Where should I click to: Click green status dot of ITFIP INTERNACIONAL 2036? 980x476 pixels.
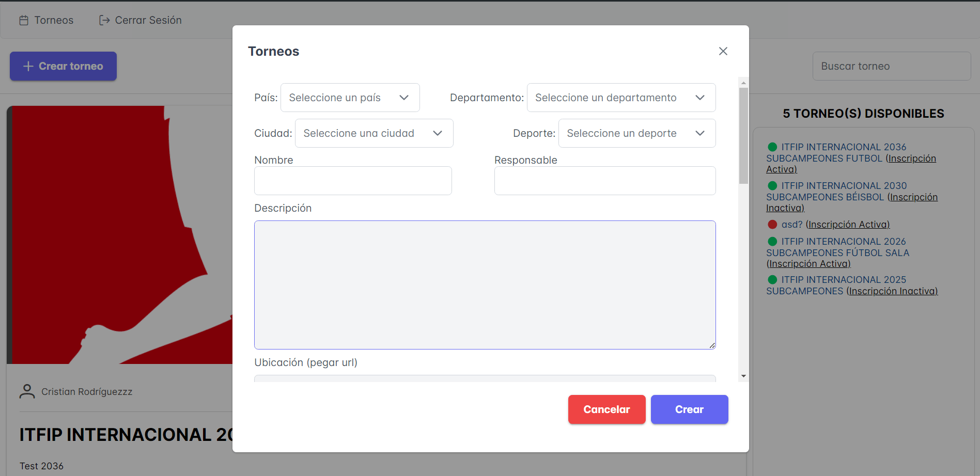[772, 147]
